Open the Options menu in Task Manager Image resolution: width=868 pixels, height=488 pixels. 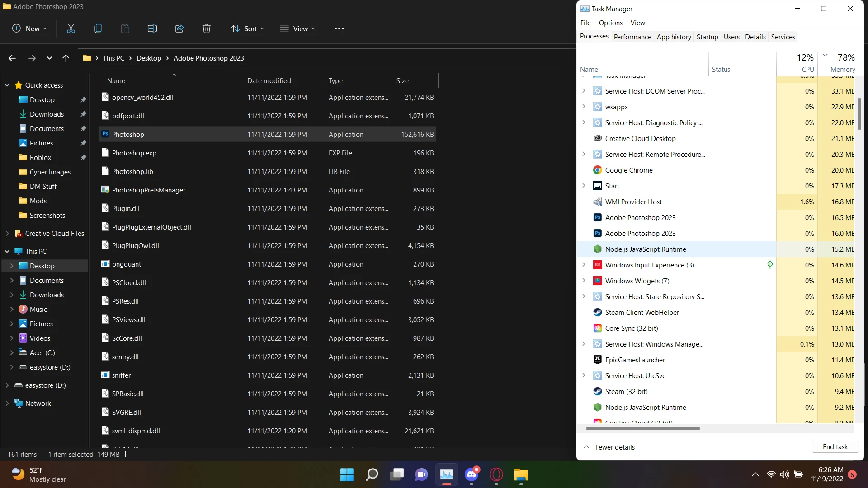pos(610,23)
